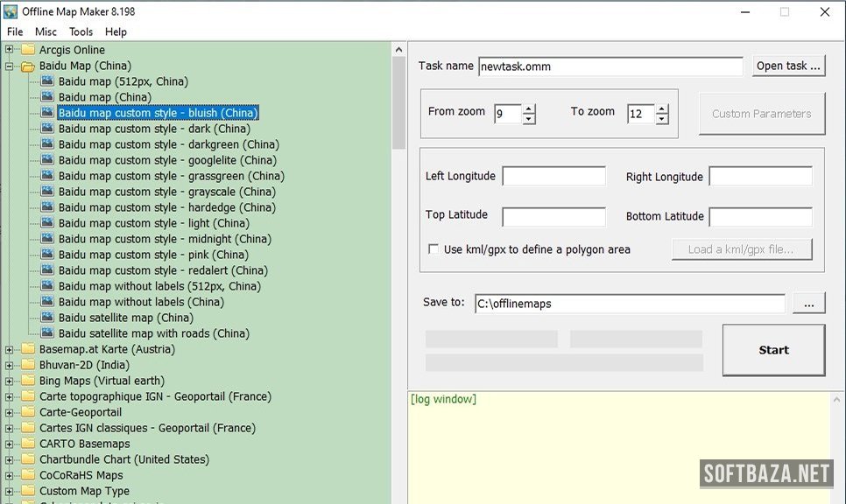Decrease the To zoom value with down arrow
The image size is (846, 504).
[662, 119]
